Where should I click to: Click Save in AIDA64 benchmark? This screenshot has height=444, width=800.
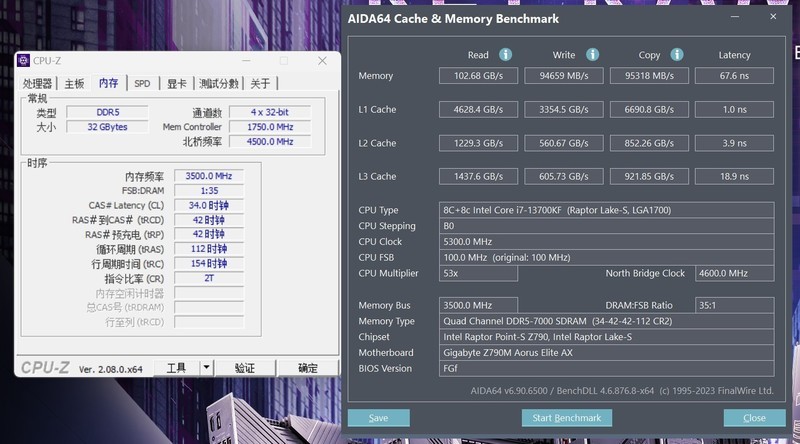379,418
